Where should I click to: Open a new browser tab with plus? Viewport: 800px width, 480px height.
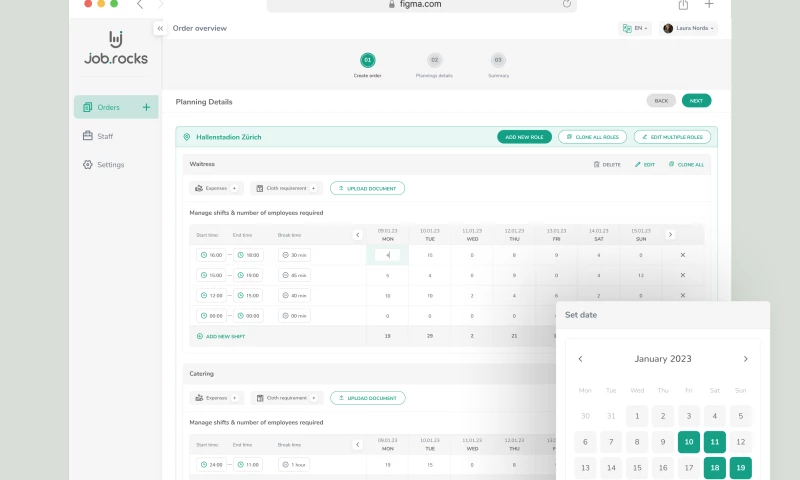pyautogui.click(x=709, y=4)
